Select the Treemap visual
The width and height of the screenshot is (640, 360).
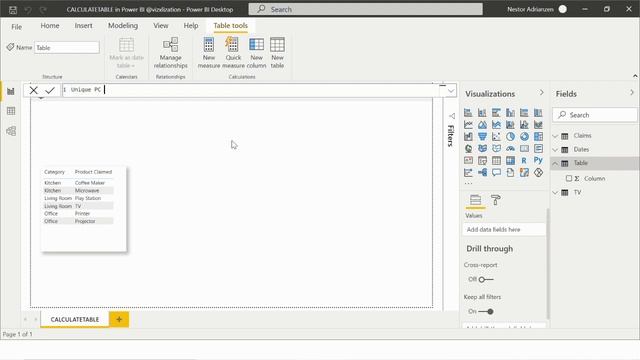[x=538, y=136]
